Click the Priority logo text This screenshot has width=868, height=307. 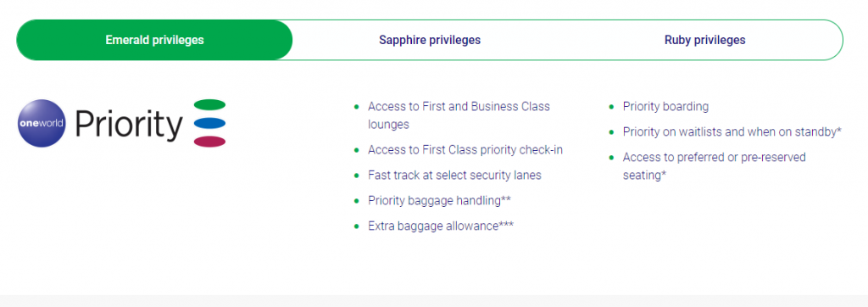tap(129, 125)
